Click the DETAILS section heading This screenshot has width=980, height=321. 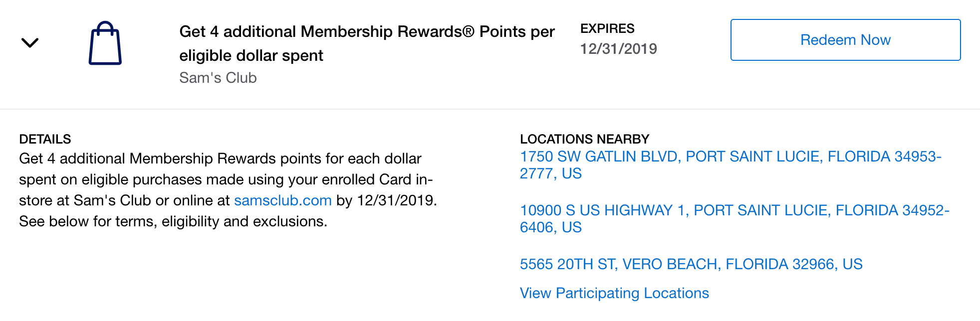tap(45, 139)
